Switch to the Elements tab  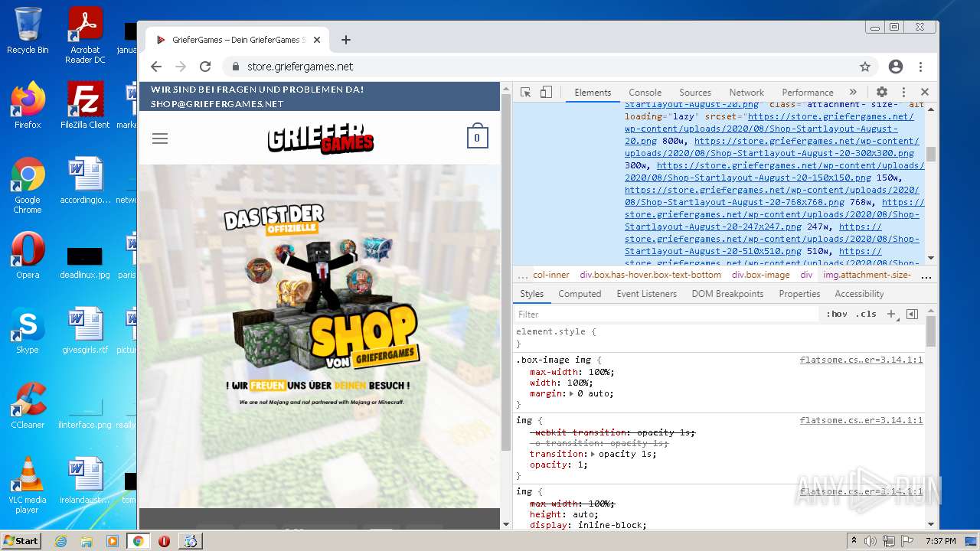(x=593, y=93)
